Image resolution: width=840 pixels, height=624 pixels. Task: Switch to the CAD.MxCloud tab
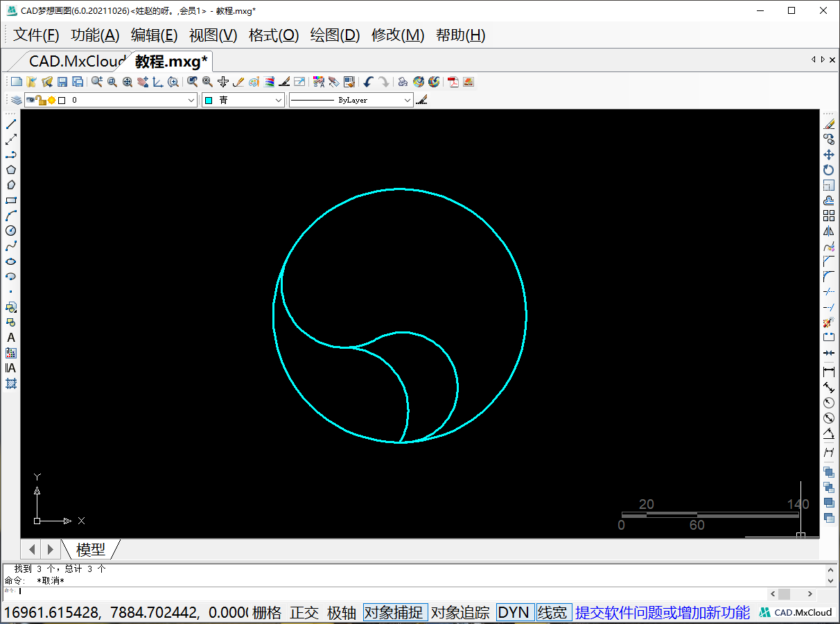point(76,61)
